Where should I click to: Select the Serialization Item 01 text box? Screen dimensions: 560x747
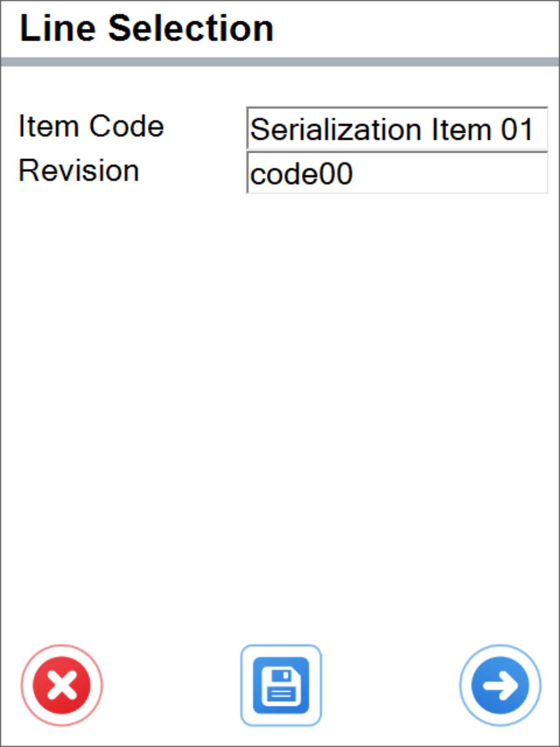[x=397, y=129]
